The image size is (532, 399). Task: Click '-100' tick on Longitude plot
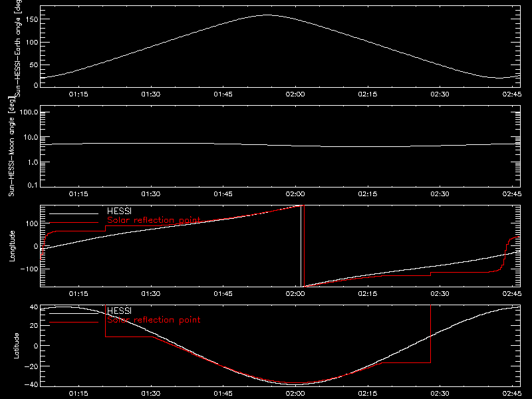point(29,269)
